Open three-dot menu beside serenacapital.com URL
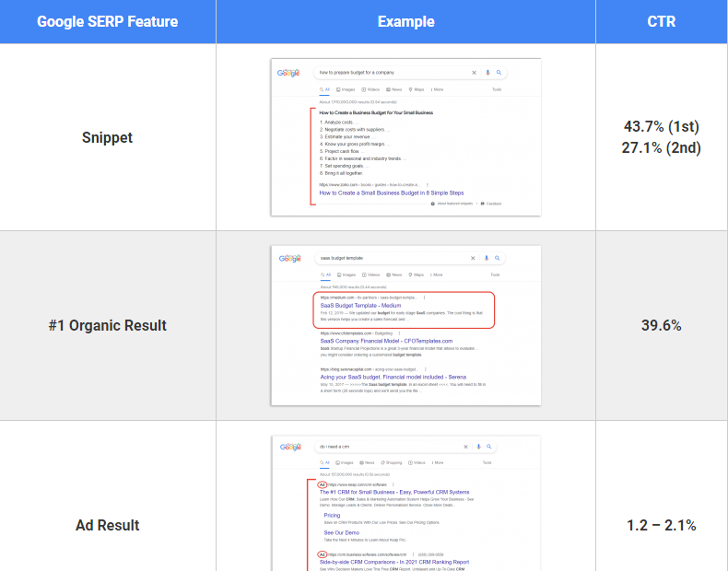Viewport: 728px width, 571px height. pos(426,369)
